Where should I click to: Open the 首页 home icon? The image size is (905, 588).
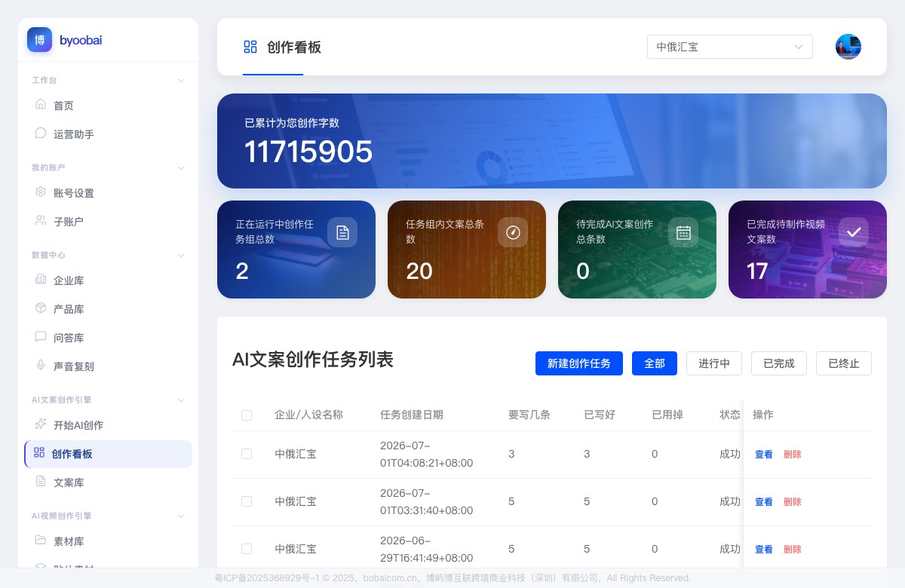point(41,105)
